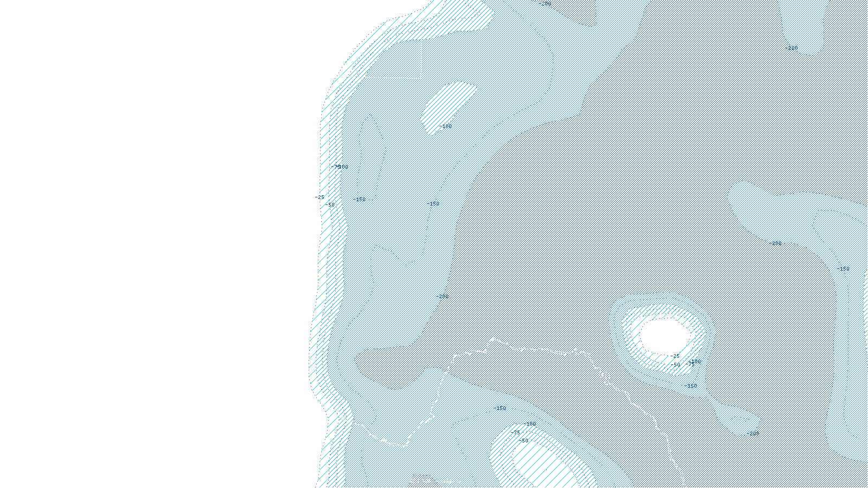Click the -25 label on map's western edge
Screen dimensions: 868x488
(320, 197)
